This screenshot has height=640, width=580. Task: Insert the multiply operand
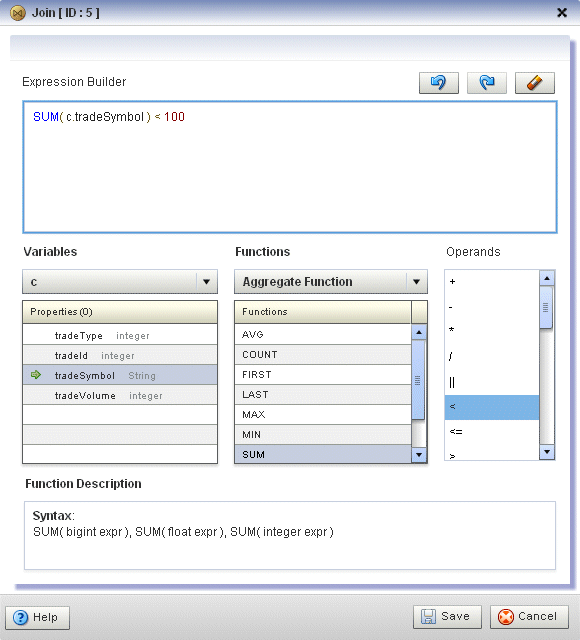(x=491, y=330)
